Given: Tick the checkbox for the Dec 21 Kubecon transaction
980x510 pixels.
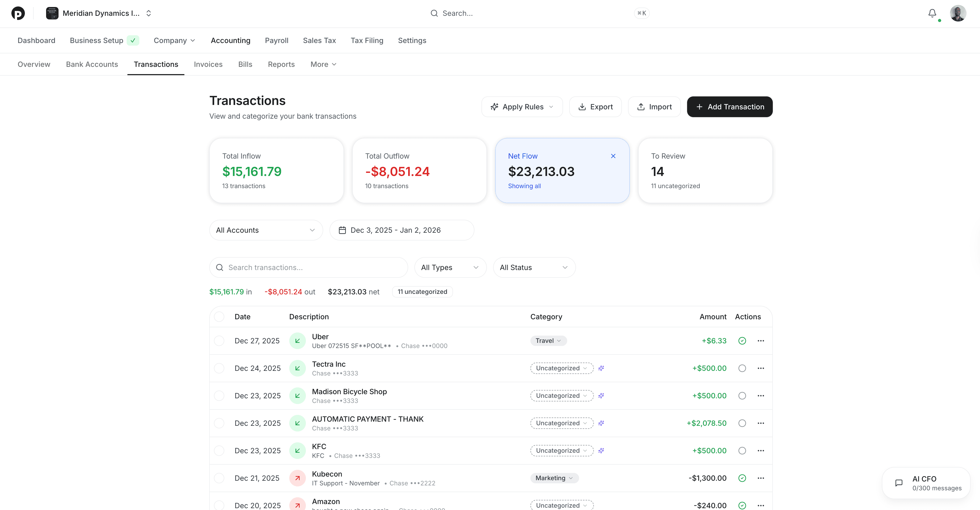Looking at the screenshot, I should click(220, 478).
